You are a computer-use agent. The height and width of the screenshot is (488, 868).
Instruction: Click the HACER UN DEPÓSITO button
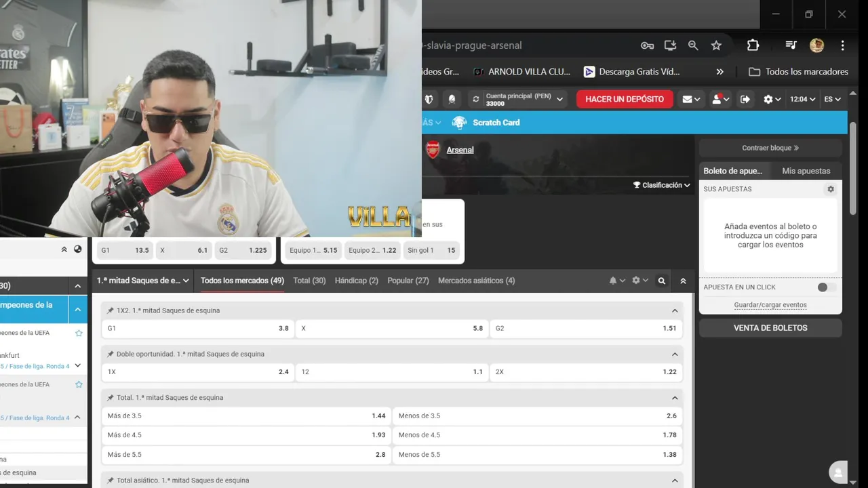pyautogui.click(x=625, y=99)
